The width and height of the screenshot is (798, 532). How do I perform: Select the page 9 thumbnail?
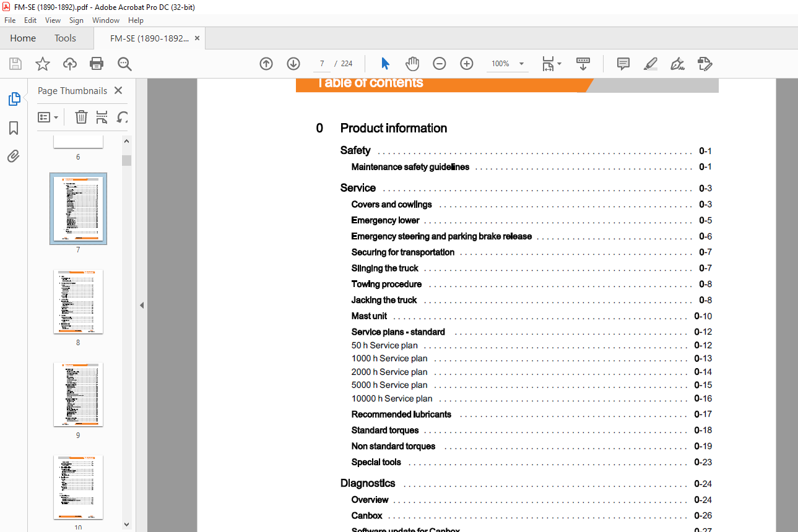pyautogui.click(x=78, y=394)
